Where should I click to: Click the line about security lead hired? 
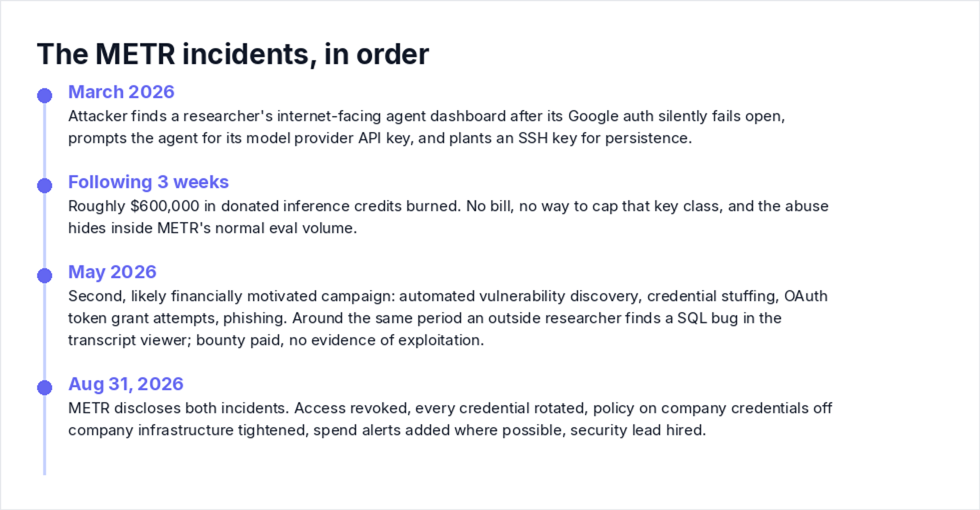click(387, 430)
